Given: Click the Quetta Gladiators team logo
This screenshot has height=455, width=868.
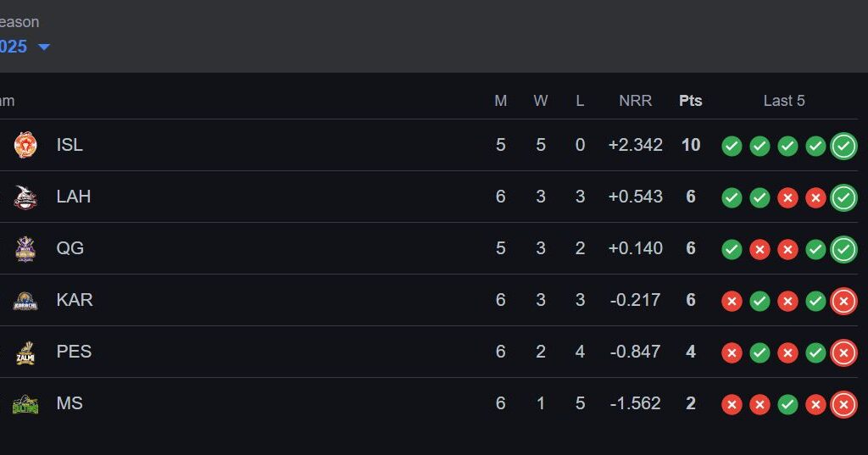Looking at the screenshot, I should [25, 248].
